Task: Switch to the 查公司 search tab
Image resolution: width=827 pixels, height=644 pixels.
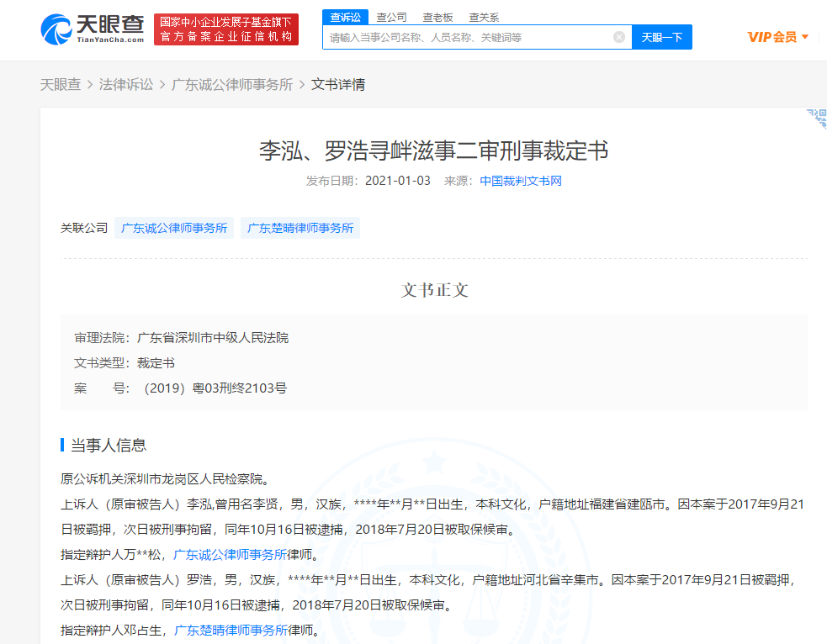Action: [x=391, y=18]
